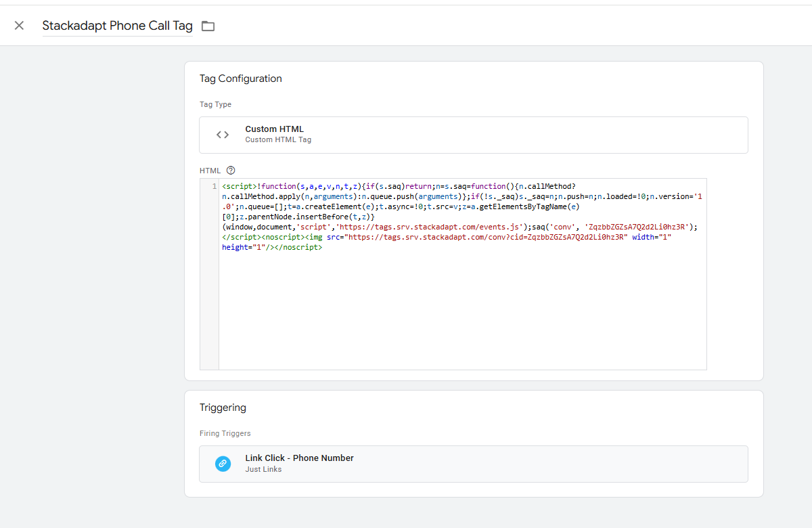Click the events.js URL in the code
The width and height of the screenshot is (812, 528).
(428, 227)
